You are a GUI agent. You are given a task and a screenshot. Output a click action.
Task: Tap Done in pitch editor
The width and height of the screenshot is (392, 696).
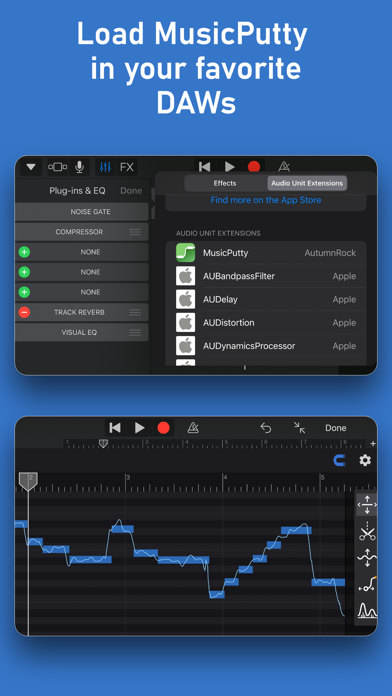pos(336,428)
